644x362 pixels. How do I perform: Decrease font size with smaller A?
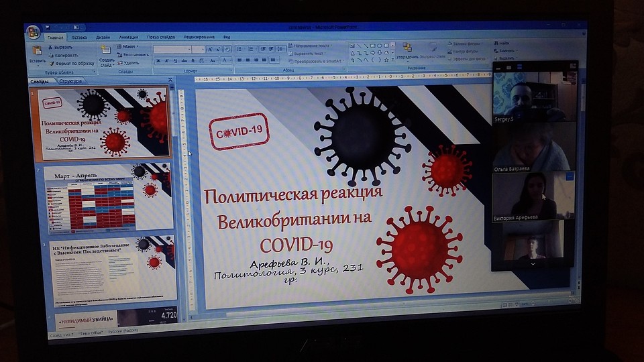pos(218,49)
